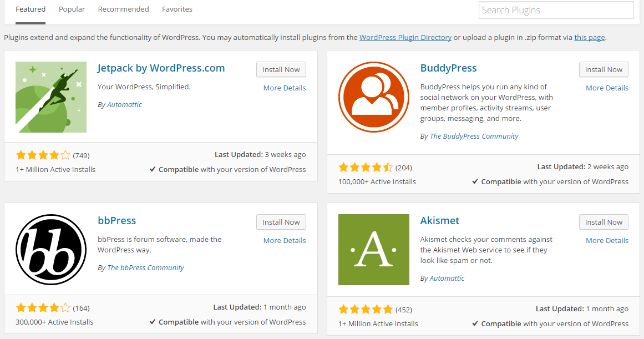Select the Favorites tab
Image resolution: width=644 pixels, height=339 pixels.
click(x=177, y=9)
